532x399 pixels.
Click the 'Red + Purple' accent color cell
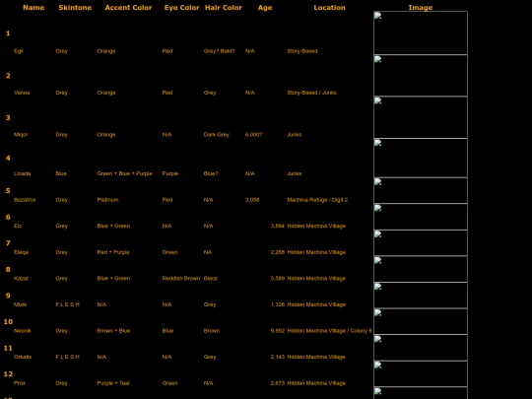(113, 252)
